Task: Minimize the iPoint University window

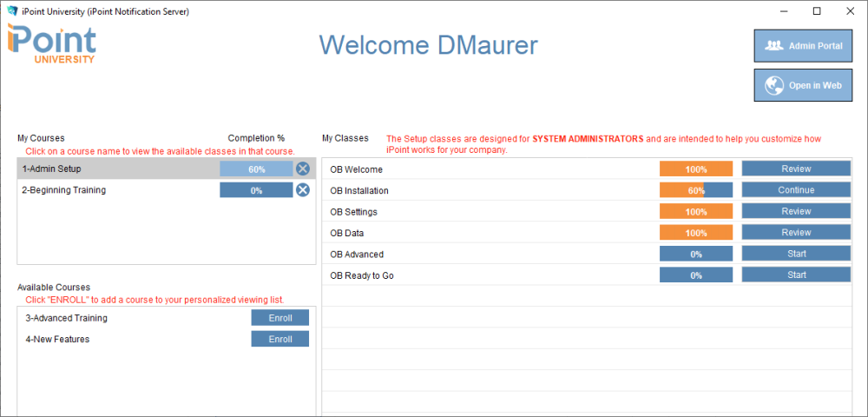Action: pyautogui.click(x=784, y=10)
